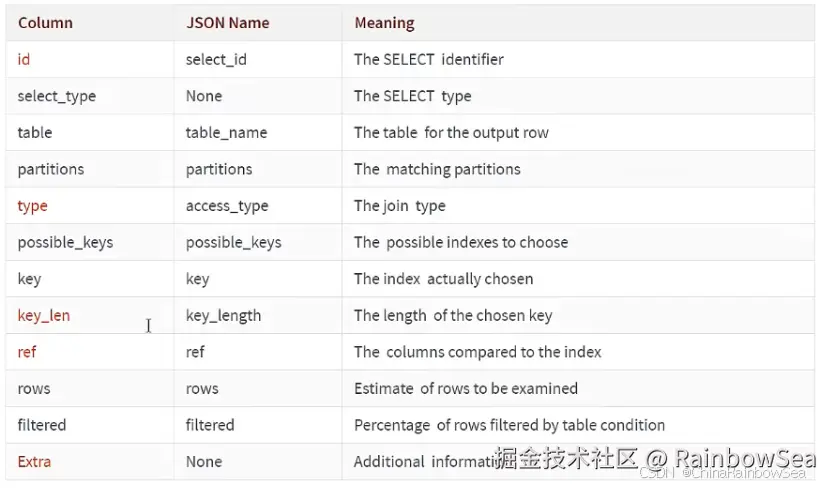Click the 'table_name' cell
The width and height of the screenshot is (833, 488).
click(226, 133)
